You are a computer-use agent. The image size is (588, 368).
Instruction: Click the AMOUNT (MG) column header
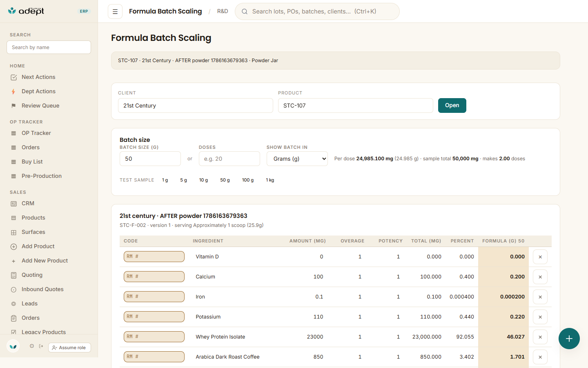pyautogui.click(x=307, y=241)
